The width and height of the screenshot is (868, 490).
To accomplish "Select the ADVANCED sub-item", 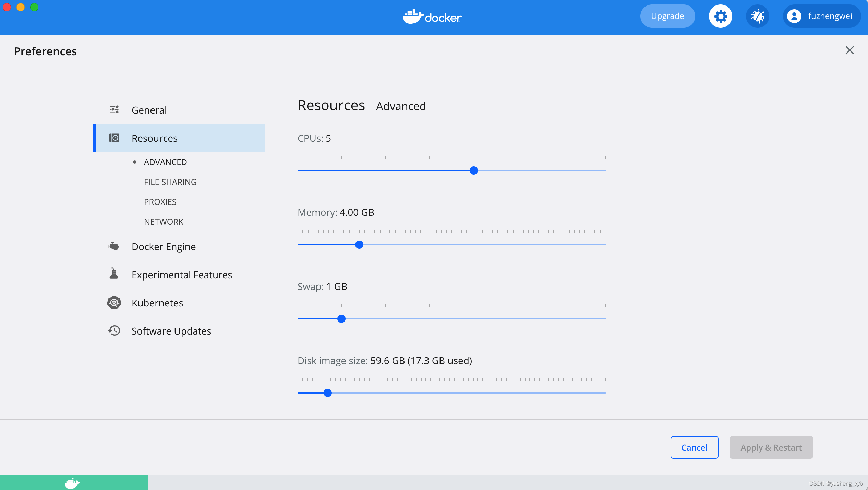I will (165, 162).
